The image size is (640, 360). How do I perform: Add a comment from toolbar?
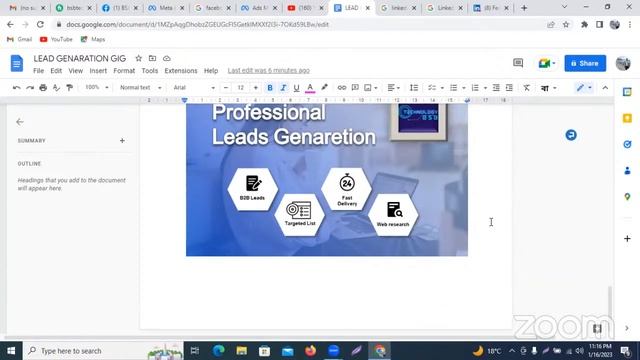click(x=355, y=88)
